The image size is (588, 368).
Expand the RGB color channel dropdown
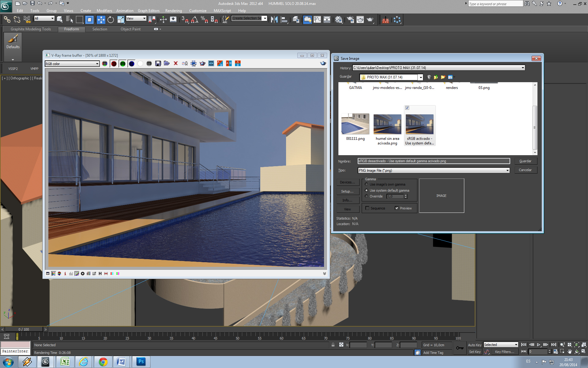pos(97,64)
